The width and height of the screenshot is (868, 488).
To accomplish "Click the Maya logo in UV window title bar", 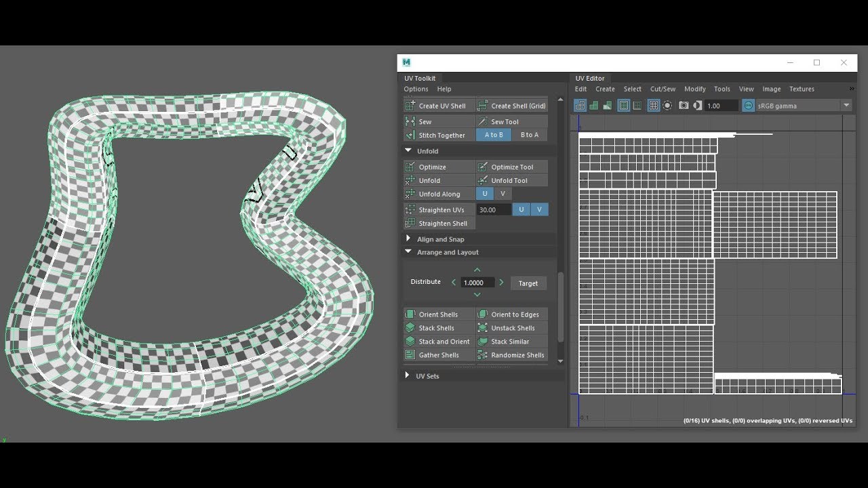I will [406, 62].
